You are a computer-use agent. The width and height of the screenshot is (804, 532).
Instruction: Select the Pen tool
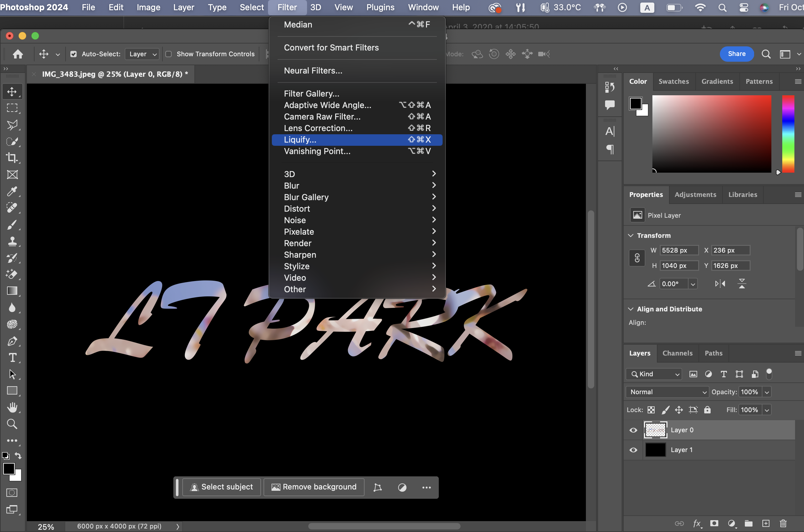(x=12, y=341)
